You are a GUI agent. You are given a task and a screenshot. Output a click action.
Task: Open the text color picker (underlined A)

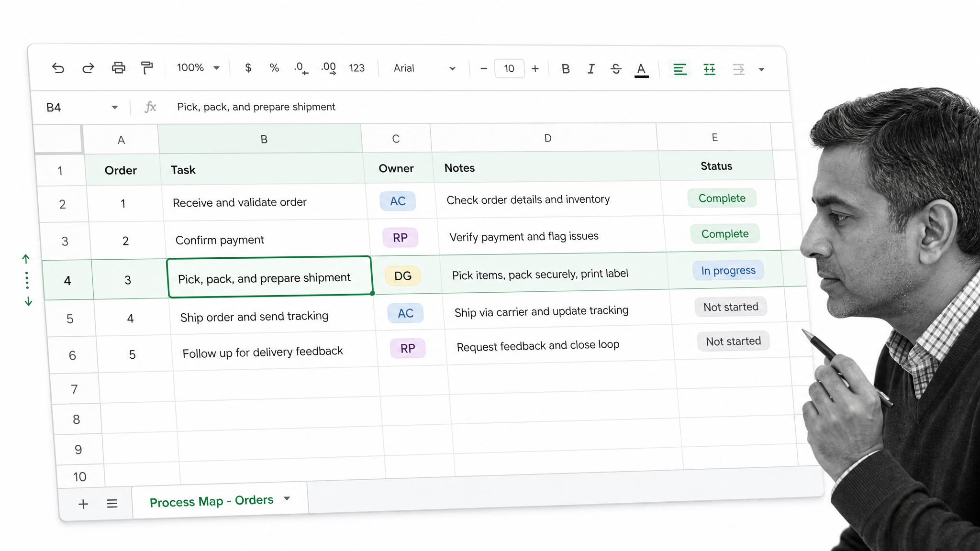pos(641,70)
